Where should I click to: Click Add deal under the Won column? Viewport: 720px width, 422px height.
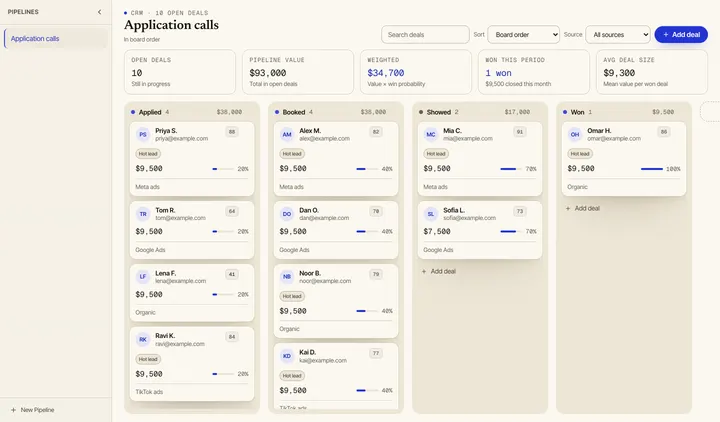click(x=583, y=208)
